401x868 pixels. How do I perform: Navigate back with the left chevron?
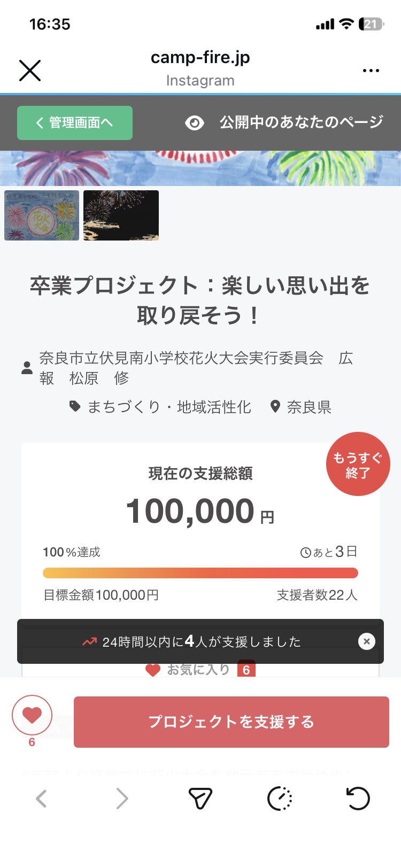coord(41,799)
